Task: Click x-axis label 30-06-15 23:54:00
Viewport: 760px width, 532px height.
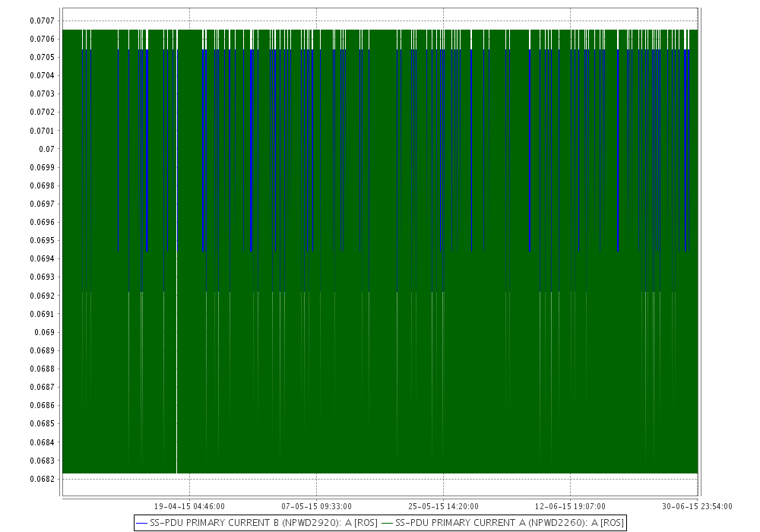Action: (x=697, y=506)
